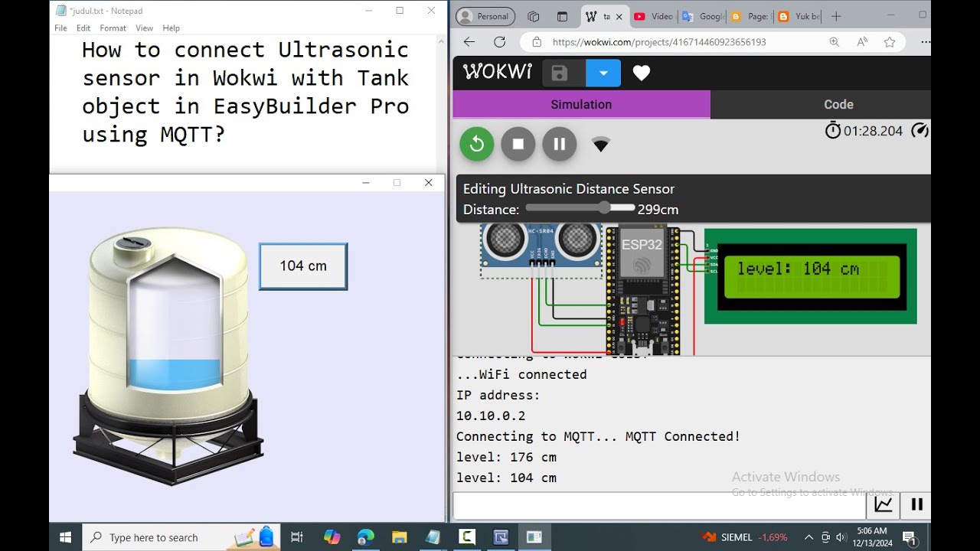Switch to the Code tab

coord(838,104)
